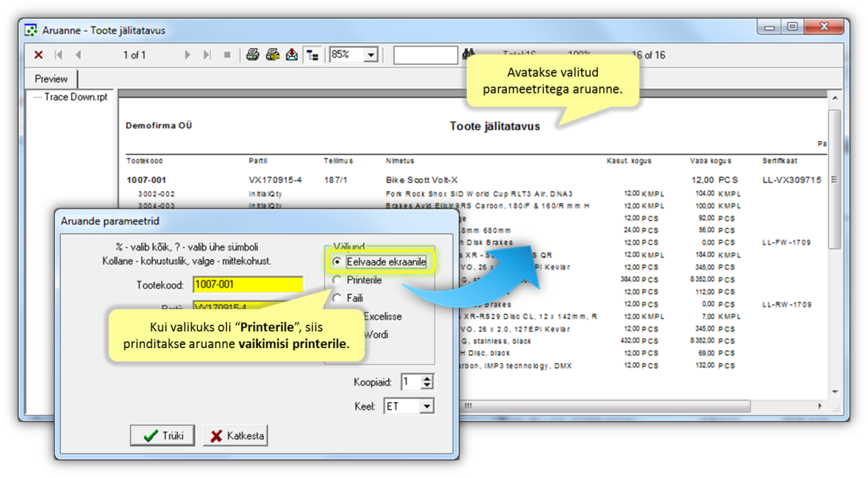Choose the Wordi output option
868x478 pixels.
[376, 335]
